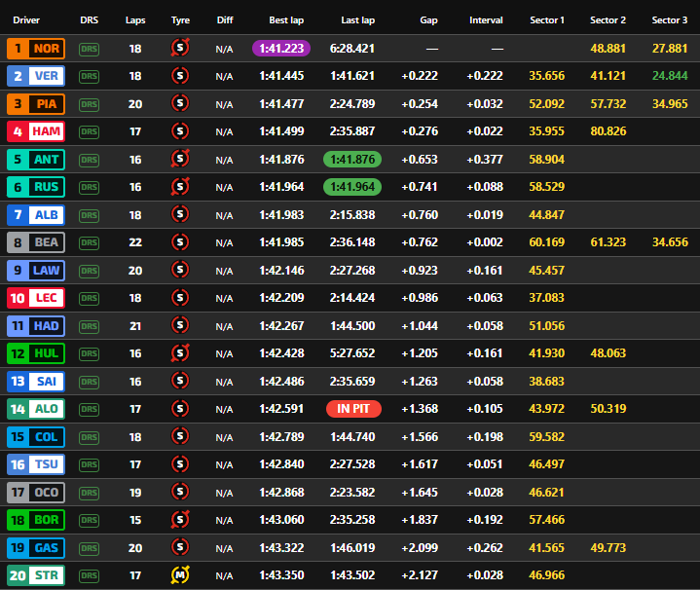
Task: Select the BOR driver badge
Action: [x=36, y=520]
